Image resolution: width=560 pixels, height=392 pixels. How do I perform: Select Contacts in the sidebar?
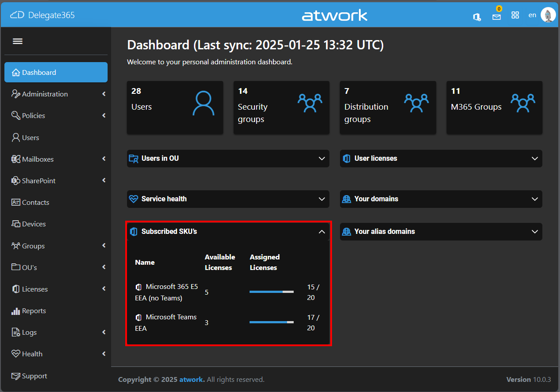(x=35, y=203)
